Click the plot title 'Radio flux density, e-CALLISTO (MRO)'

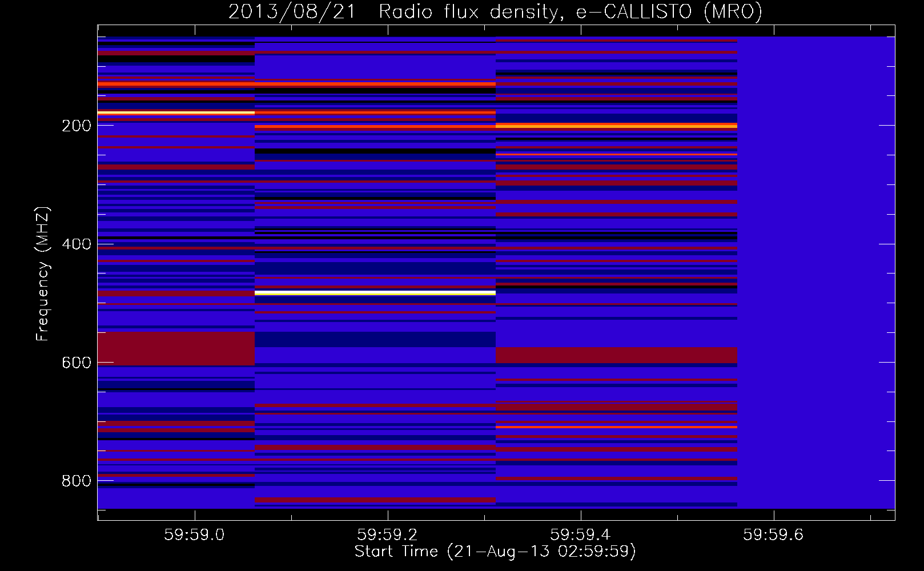[x=570, y=12]
